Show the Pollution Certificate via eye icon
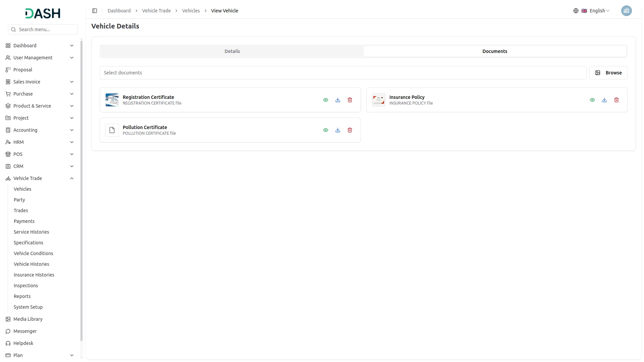The width and height of the screenshot is (644, 362). coord(326,130)
